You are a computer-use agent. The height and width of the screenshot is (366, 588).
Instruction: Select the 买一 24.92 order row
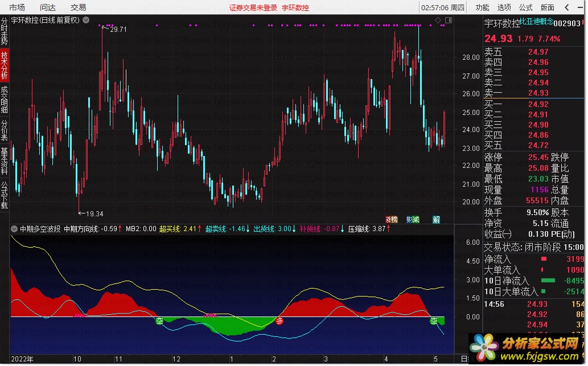tap(533, 104)
